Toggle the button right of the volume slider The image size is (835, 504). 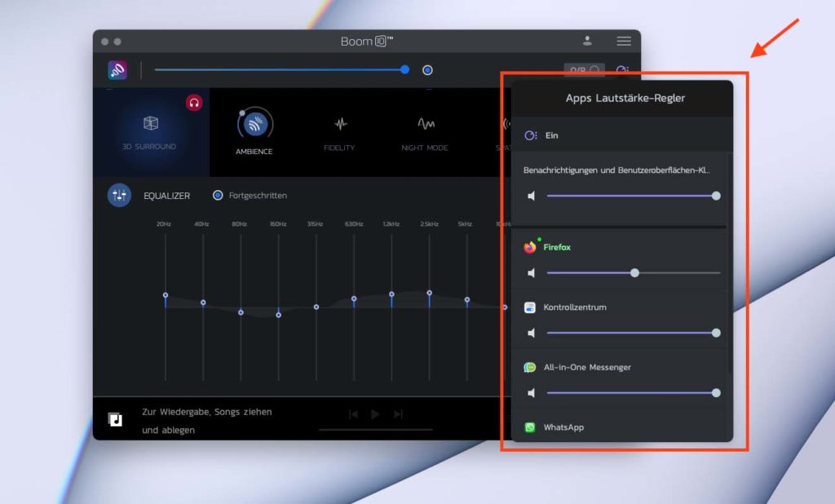point(427,70)
